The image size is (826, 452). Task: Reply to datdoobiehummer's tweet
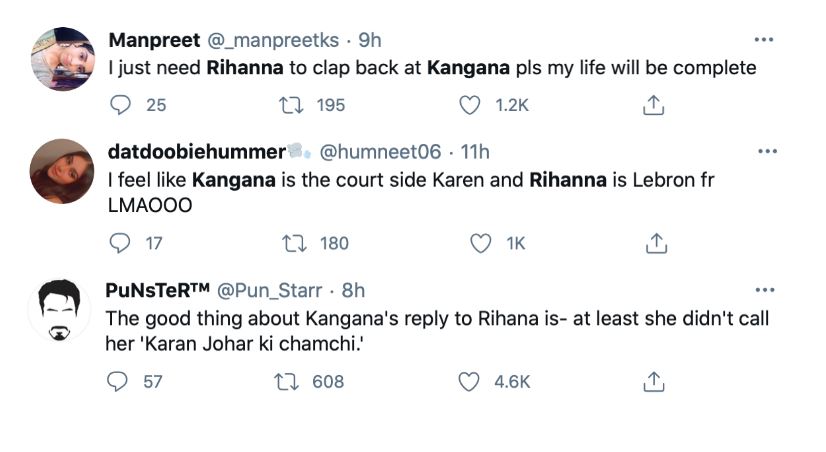[120, 243]
